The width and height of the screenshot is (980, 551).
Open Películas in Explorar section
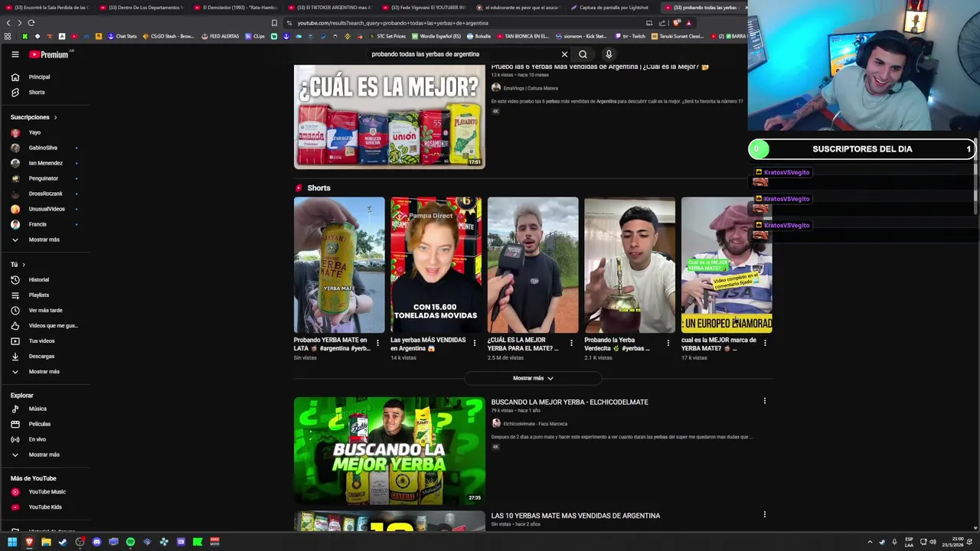(x=40, y=424)
